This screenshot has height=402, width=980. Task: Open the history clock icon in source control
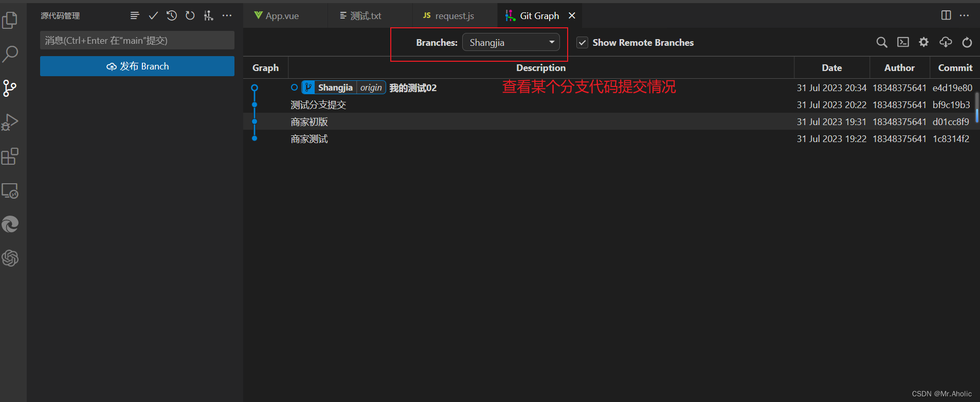coord(172,16)
